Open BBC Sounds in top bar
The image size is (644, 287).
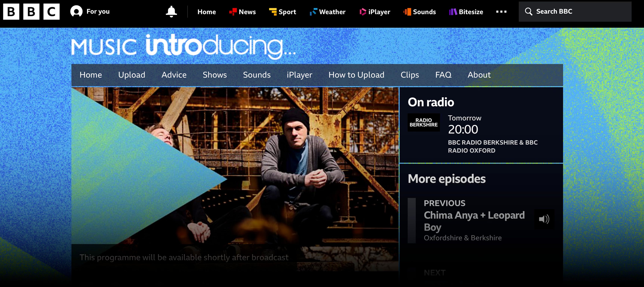[419, 12]
